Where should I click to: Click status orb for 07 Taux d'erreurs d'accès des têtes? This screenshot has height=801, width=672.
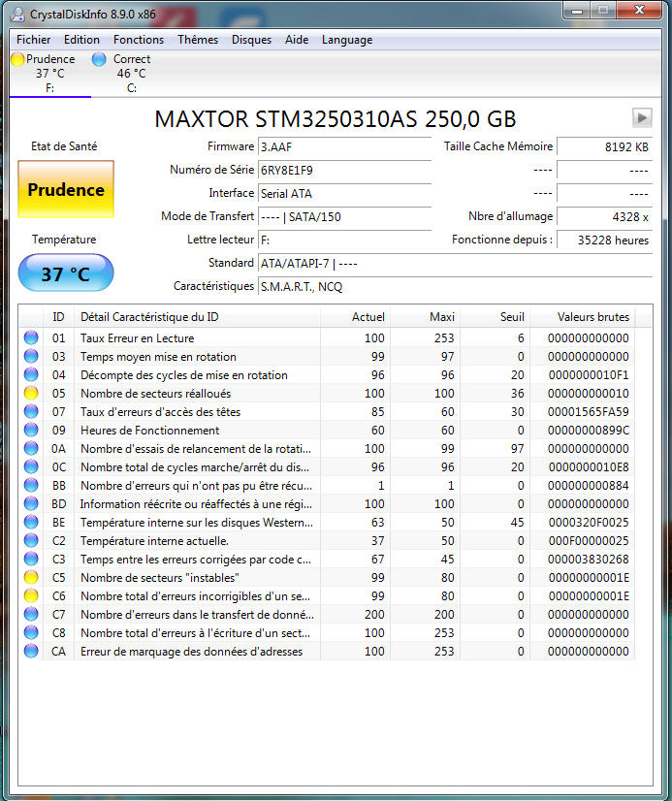(x=31, y=411)
